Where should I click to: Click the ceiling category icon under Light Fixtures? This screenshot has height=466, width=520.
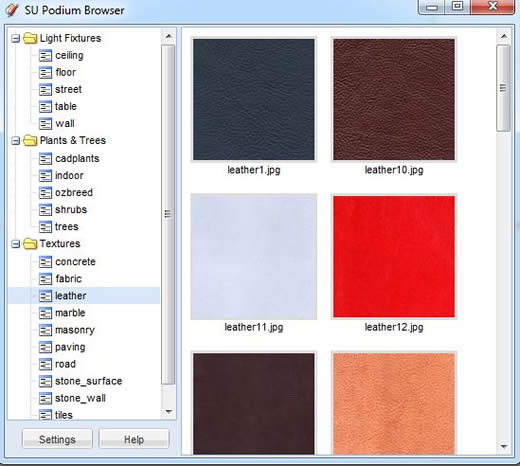45,55
